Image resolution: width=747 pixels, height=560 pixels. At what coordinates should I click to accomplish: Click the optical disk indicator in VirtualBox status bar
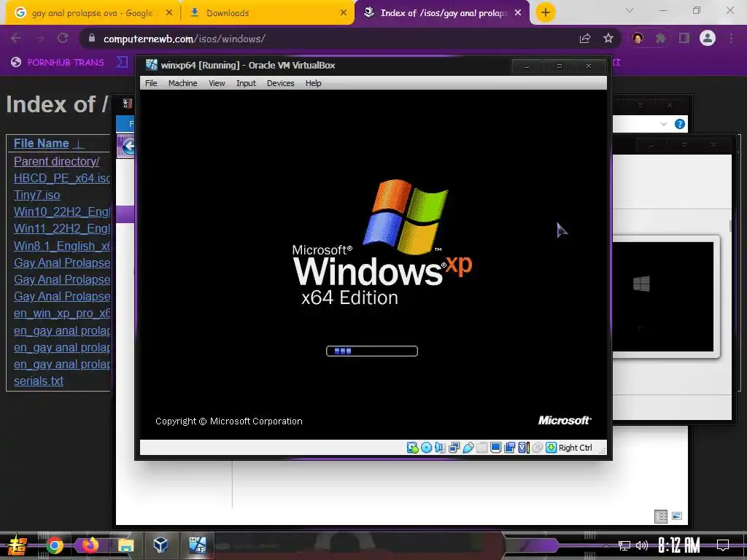point(426,448)
